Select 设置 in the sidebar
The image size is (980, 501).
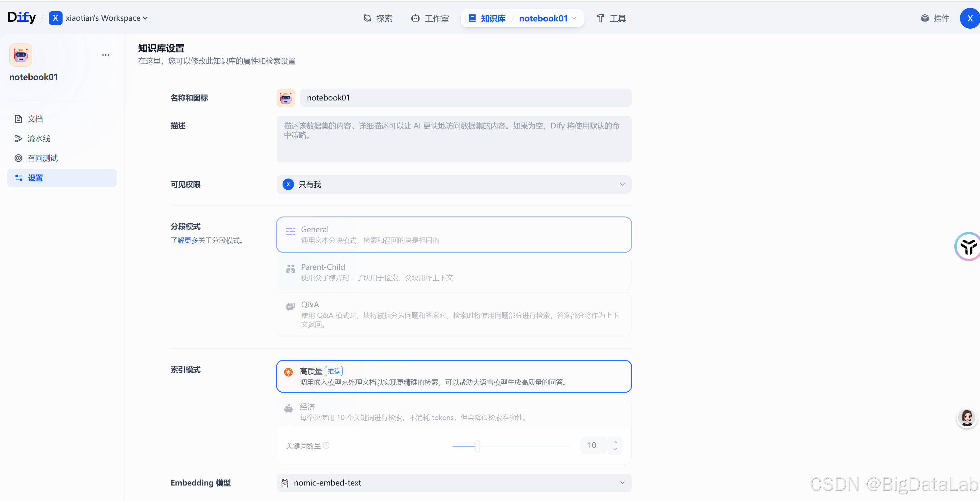[62, 178]
